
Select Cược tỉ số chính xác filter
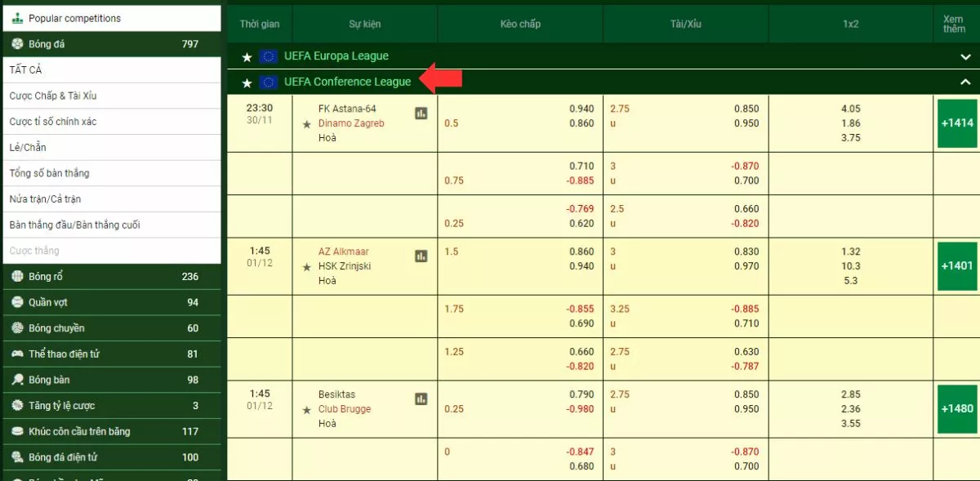(110, 122)
